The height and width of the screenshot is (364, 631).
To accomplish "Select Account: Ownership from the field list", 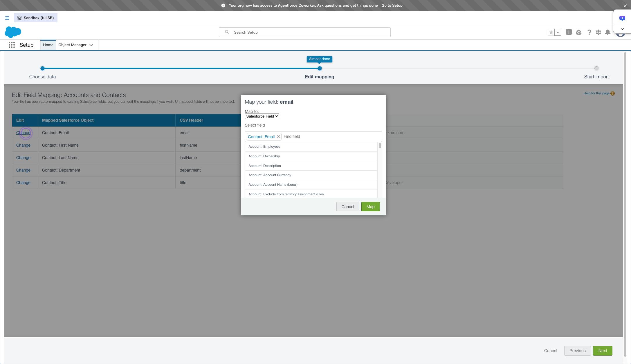I will 311,156.
